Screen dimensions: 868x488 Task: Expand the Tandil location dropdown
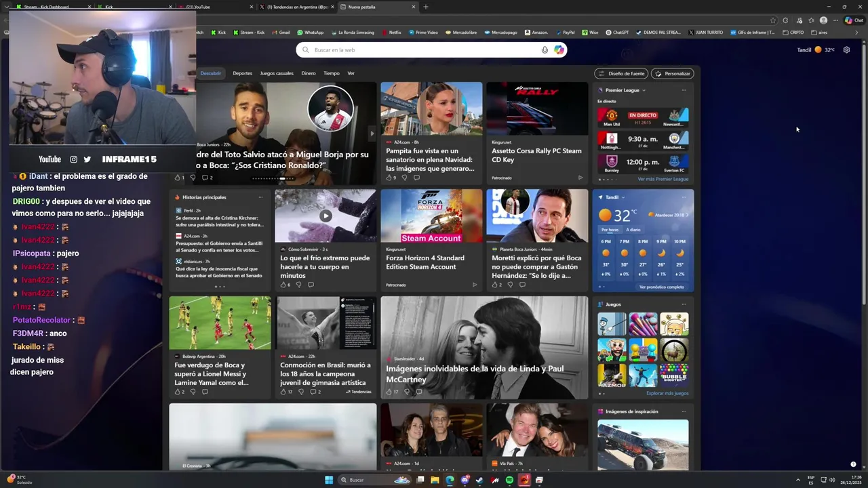pos(623,197)
